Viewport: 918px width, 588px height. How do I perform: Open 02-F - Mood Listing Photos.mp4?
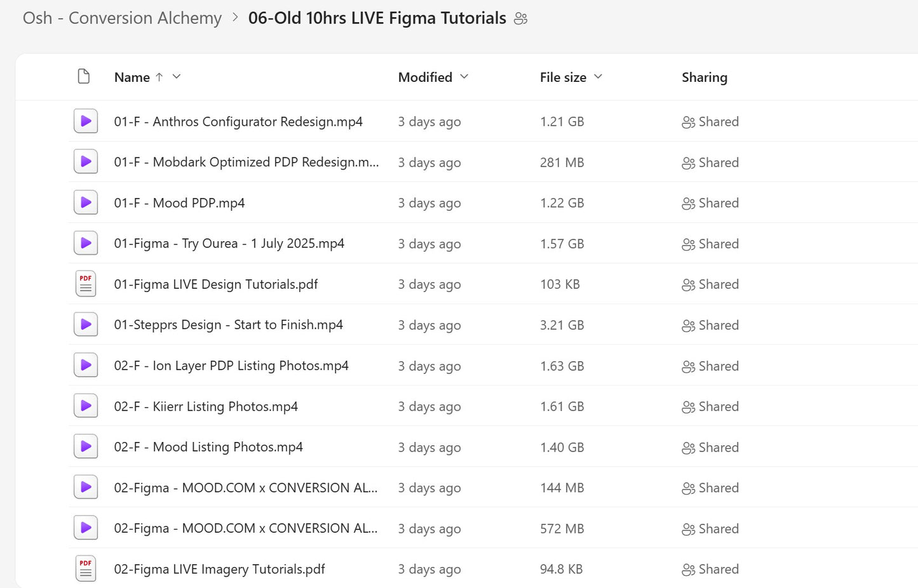(x=208, y=446)
